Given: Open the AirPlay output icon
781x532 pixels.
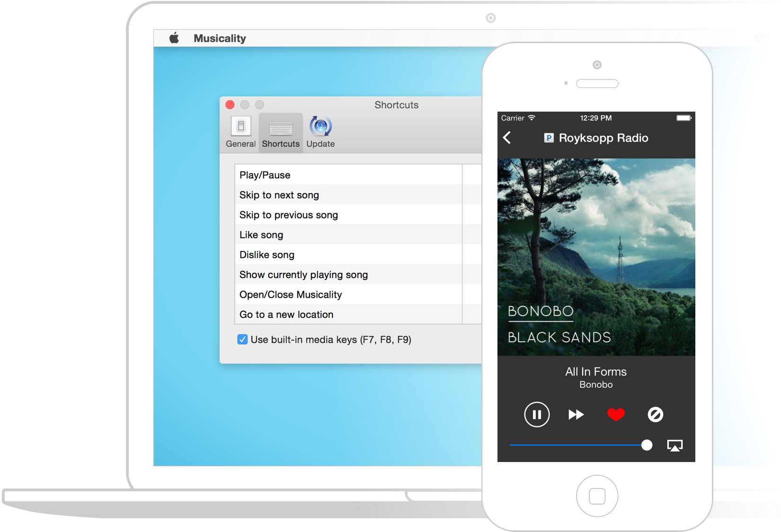Looking at the screenshot, I should point(675,445).
